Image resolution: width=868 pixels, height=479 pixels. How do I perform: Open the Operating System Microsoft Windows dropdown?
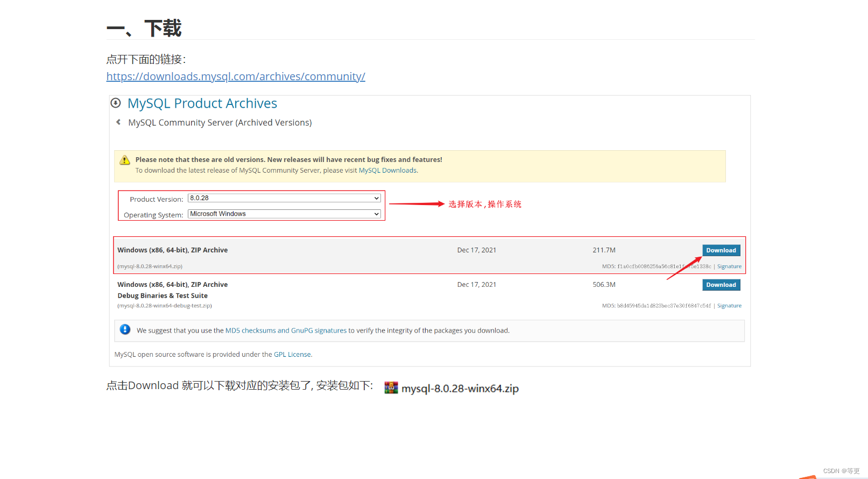click(x=284, y=214)
